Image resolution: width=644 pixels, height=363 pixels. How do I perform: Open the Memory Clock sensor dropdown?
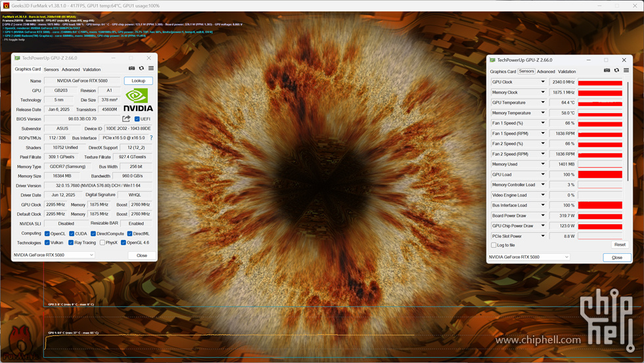(543, 93)
